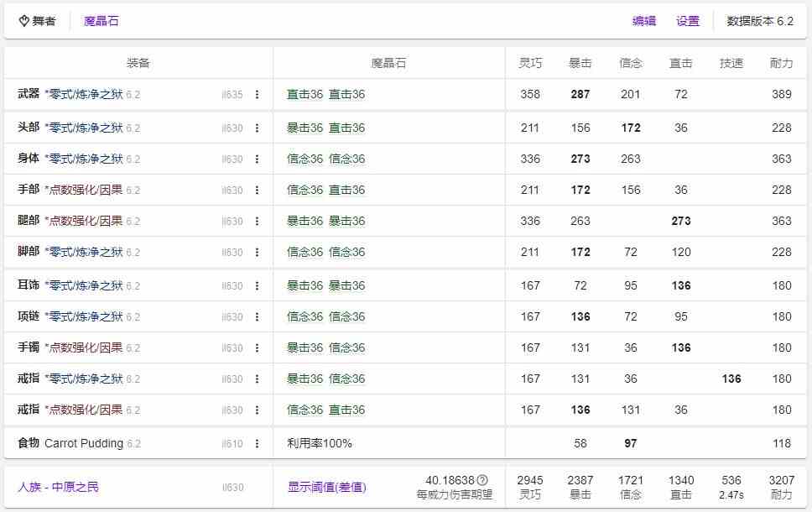Open the three-dot menu for 食物 row
Image resolution: width=812 pixels, height=512 pixels.
coord(257,443)
